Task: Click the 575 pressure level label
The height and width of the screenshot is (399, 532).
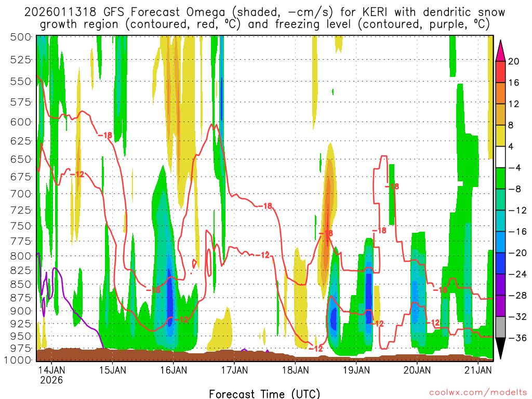Action: pos(21,102)
